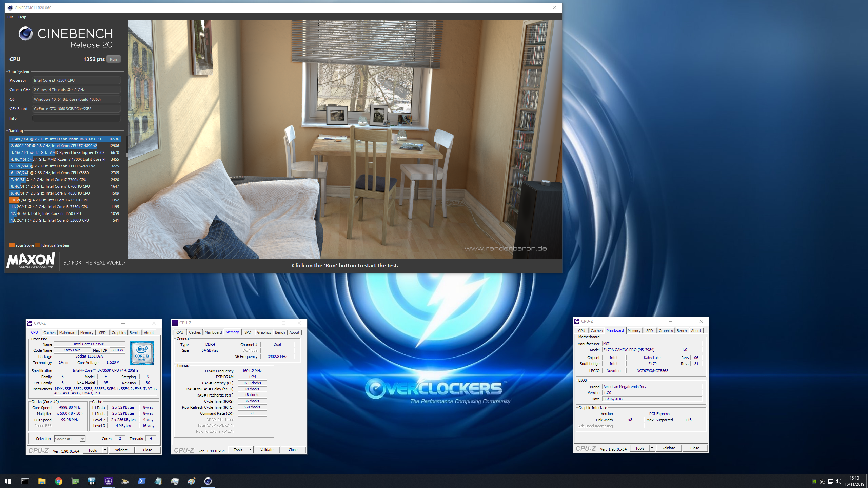868x488 pixels.
Task: Expand the Socket #1 selection dropdown
Action: [x=82, y=439]
